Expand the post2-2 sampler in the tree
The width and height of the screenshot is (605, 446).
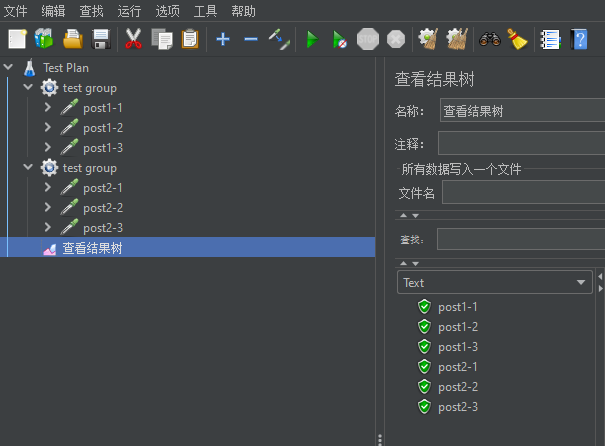(47, 207)
